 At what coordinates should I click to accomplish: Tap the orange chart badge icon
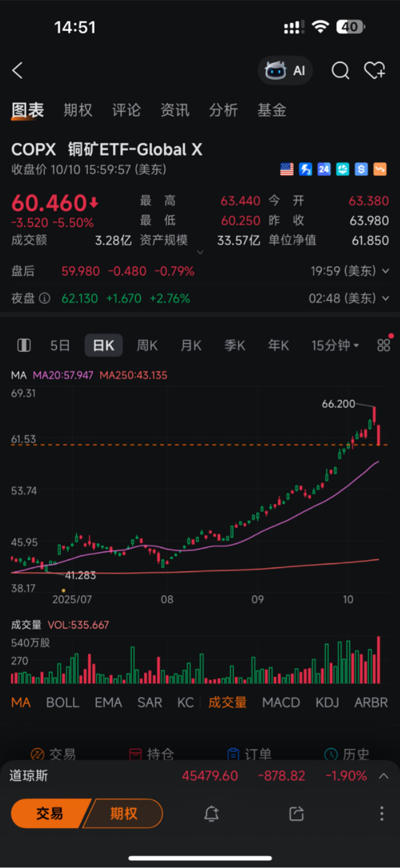380,169
